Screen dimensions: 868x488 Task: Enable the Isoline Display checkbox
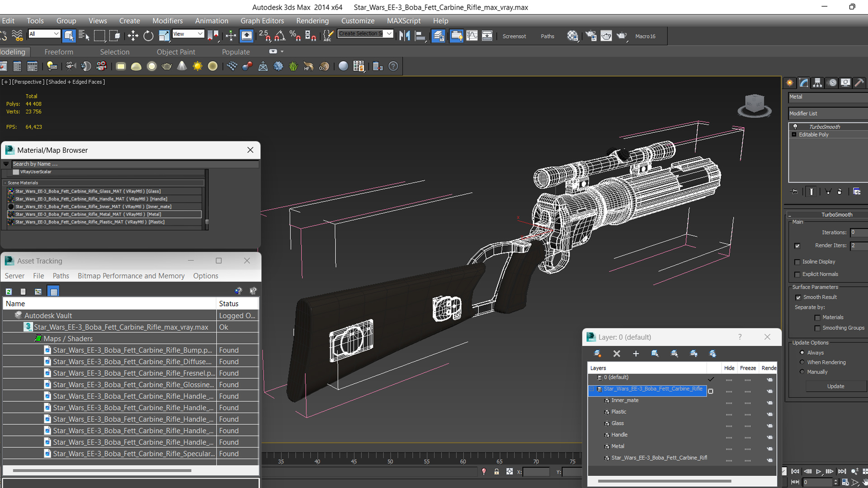click(797, 262)
